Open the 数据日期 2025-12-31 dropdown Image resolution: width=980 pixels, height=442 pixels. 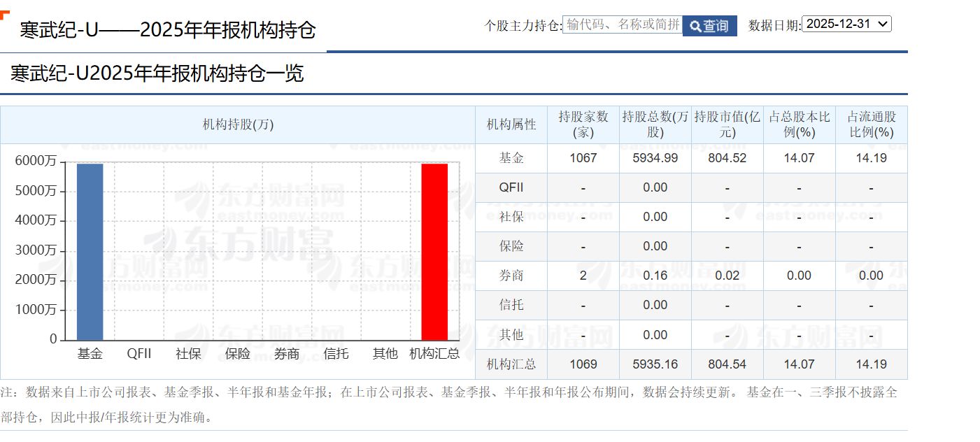846,24
